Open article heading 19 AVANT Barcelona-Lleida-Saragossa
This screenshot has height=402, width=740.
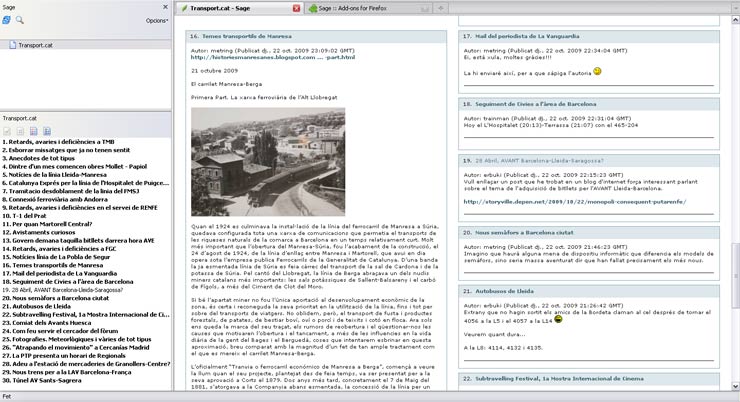539,161
